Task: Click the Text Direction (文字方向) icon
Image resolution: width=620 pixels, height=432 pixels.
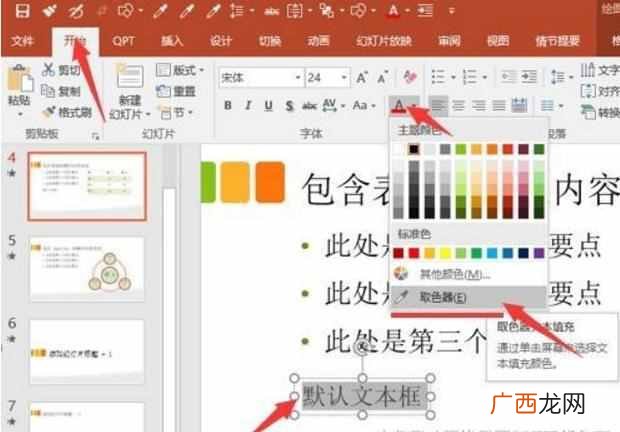Action: point(588,70)
